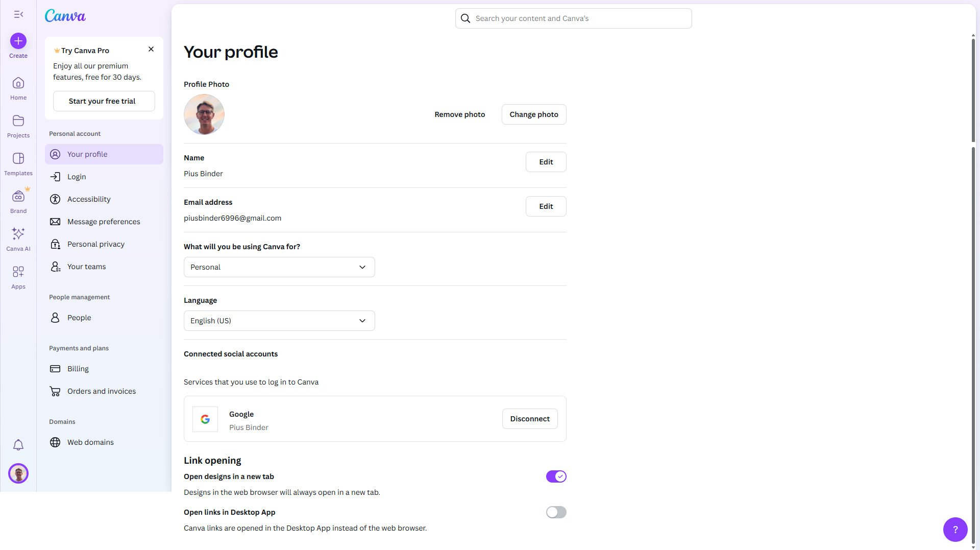Select Message preferences in sidebar
The image size is (980, 550).
coord(104,222)
